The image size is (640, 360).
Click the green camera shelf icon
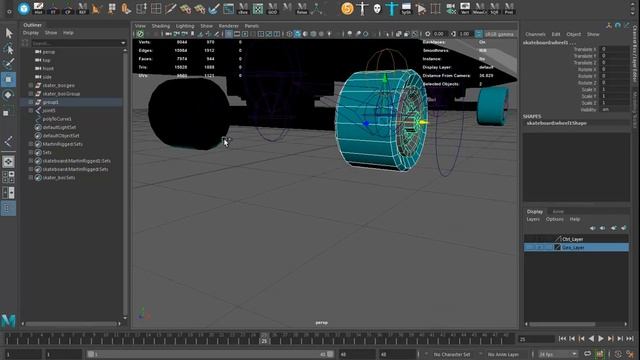coord(451,8)
